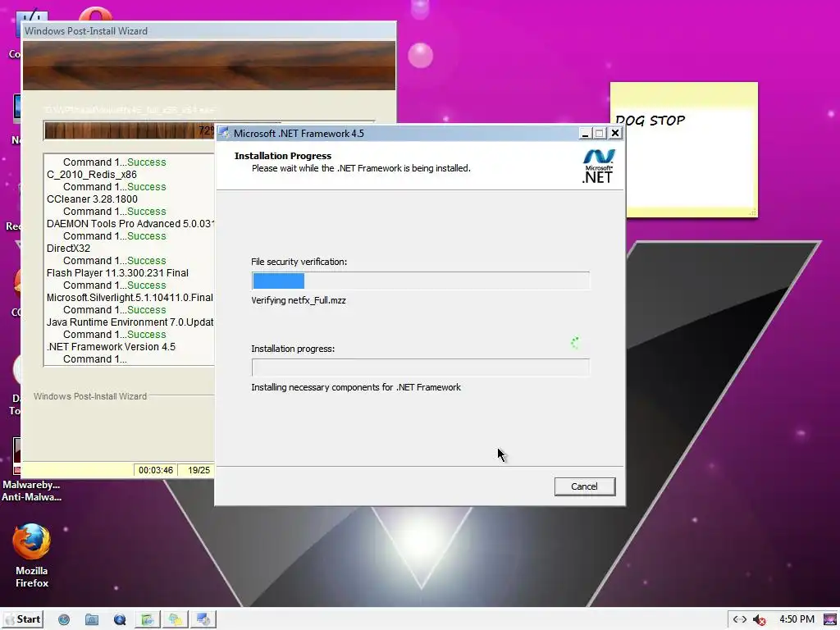Click the sticky note's corner grip

[x=752, y=212]
